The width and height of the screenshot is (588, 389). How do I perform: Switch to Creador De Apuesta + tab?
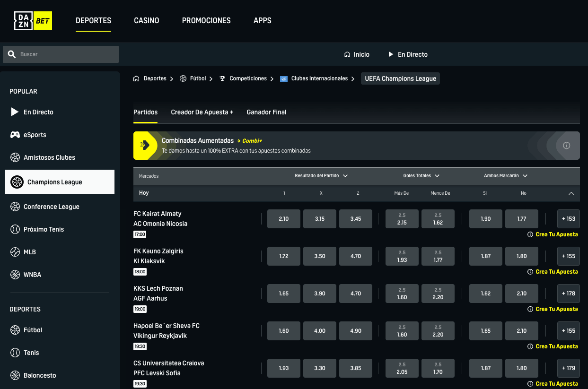202,112
